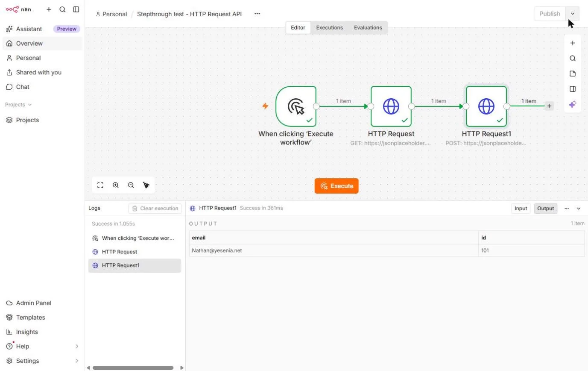Collapse the Projects section header
The width and height of the screenshot is (588, 371).
pos(18,105)
